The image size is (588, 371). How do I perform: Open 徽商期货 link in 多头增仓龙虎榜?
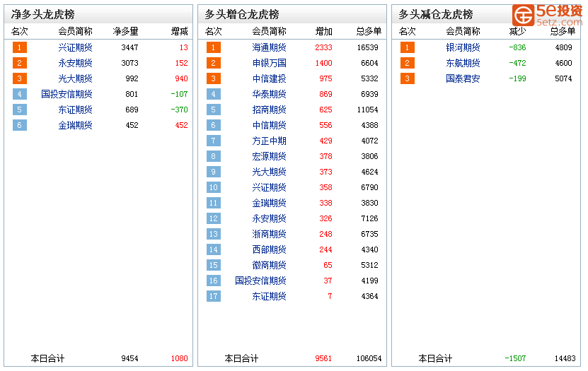[270, 265]
